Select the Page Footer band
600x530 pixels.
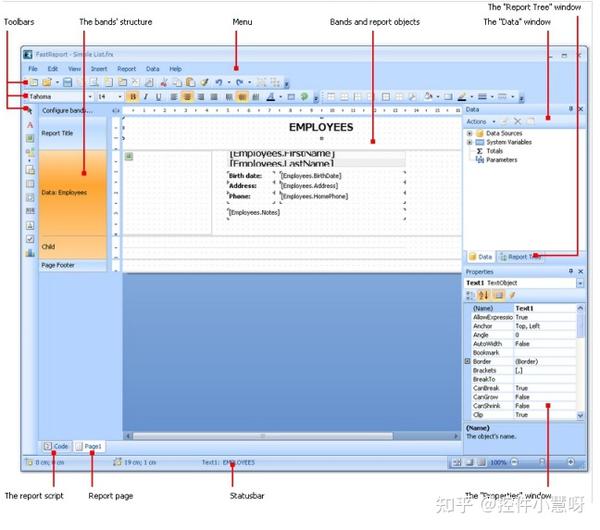[73, 265]
